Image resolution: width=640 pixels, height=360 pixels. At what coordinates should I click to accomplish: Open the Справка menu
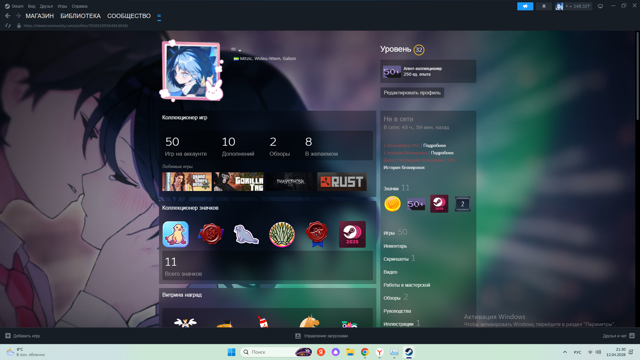[79, 6]
